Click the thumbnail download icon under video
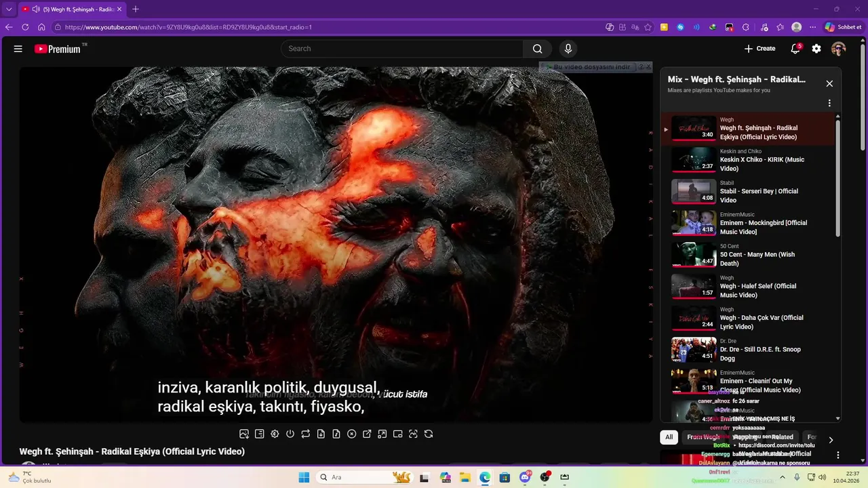 (x=244, y=434)
